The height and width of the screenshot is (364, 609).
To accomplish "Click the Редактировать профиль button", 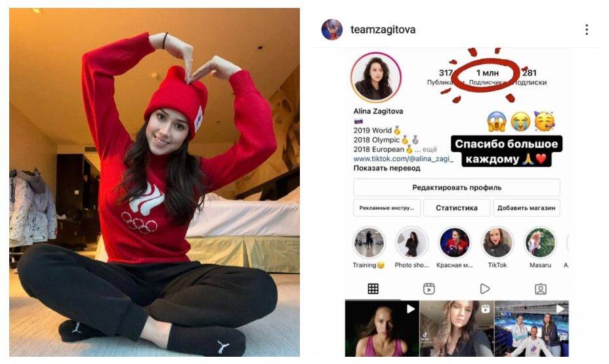I will pos(457,188).
